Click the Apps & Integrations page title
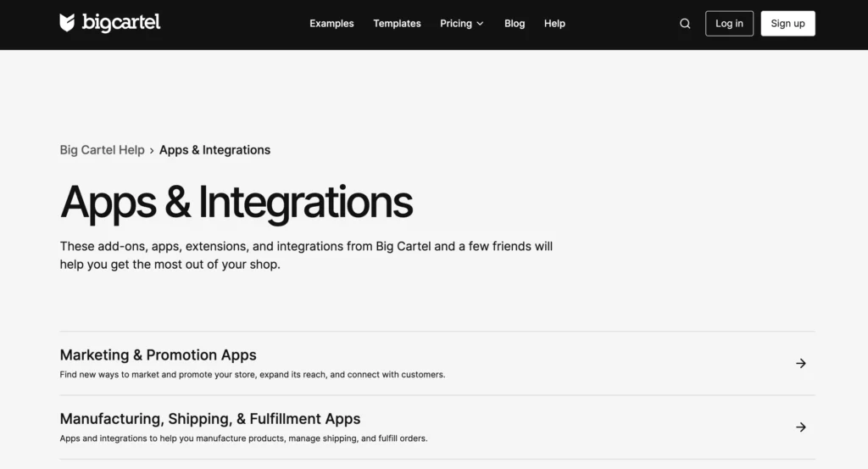Image resolution: width=868 pixels, height=469 pixels. tap(236, 203)
